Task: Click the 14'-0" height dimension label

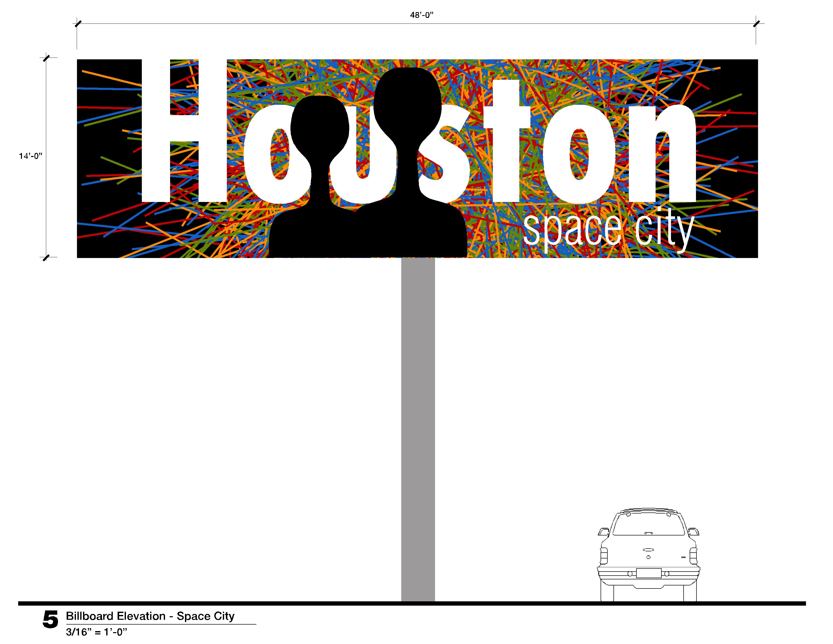Action: (31, 156)
